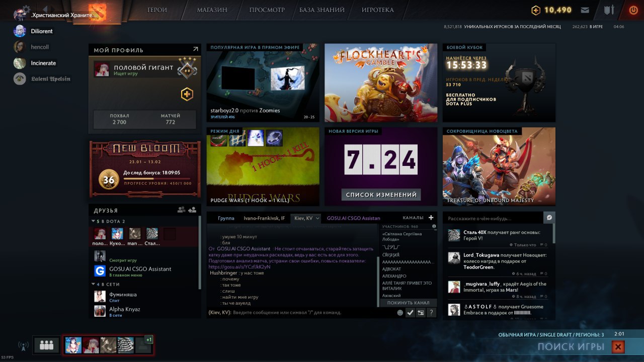Open the starboyz2.0 vs Zoomies live game
Screen dimensions: 644x362
263,82
